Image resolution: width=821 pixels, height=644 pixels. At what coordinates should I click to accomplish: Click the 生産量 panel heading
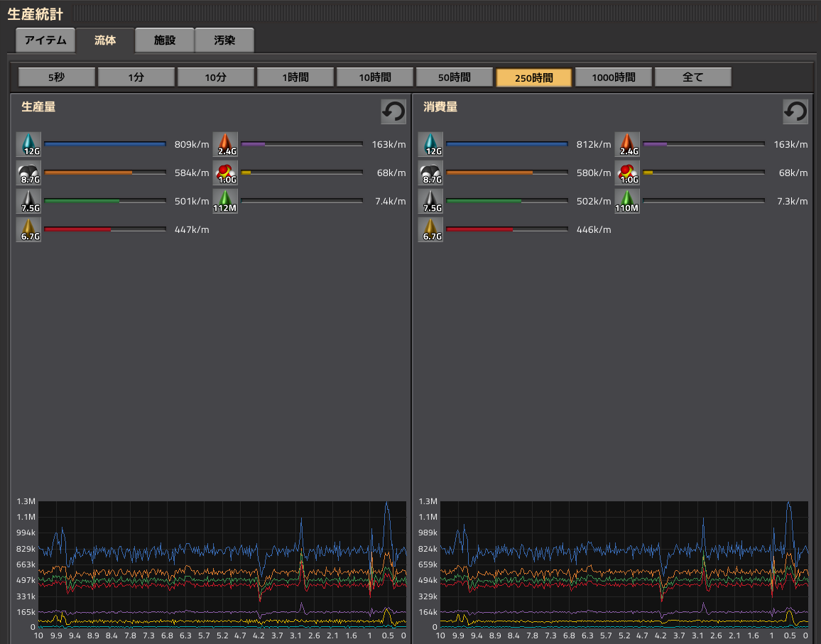tap(38, 107)
